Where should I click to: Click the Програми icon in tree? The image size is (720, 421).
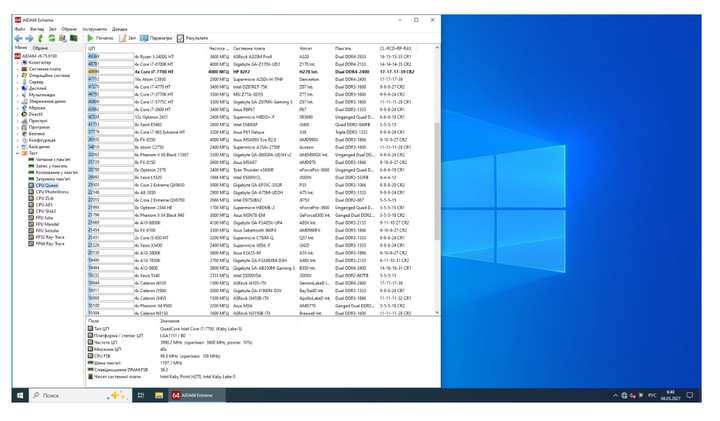[24, 127]
